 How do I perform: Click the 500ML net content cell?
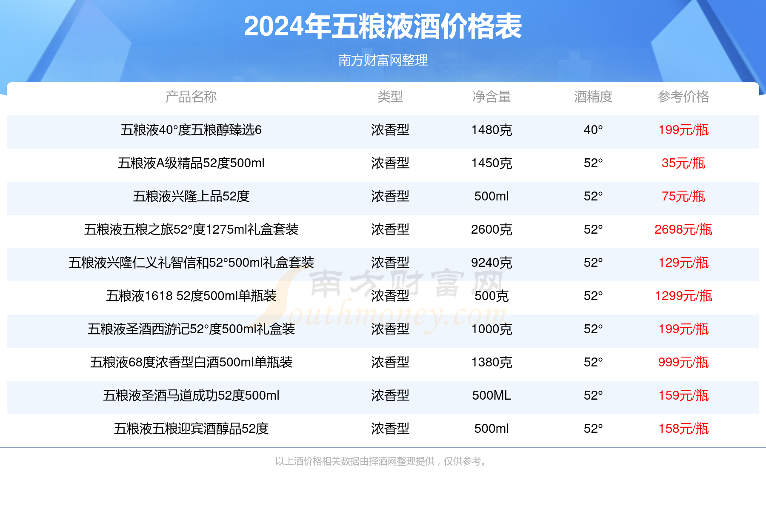click(492, 395)
